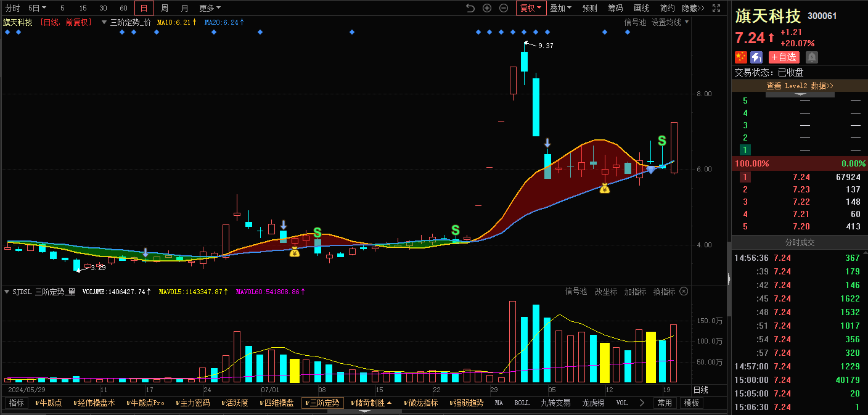
Task: Click the yellow volume bar near 07/01
Action: (295, 370)
